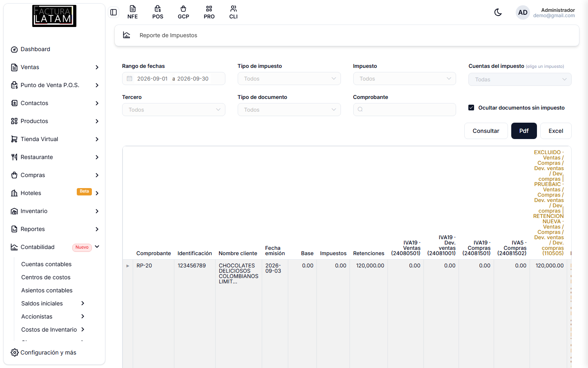Switch to dark mode moon icon

498,12
